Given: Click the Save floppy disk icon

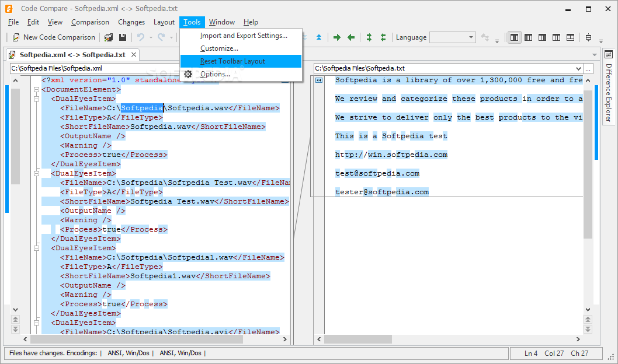Looking at the screenshot, I should point(123,37).
